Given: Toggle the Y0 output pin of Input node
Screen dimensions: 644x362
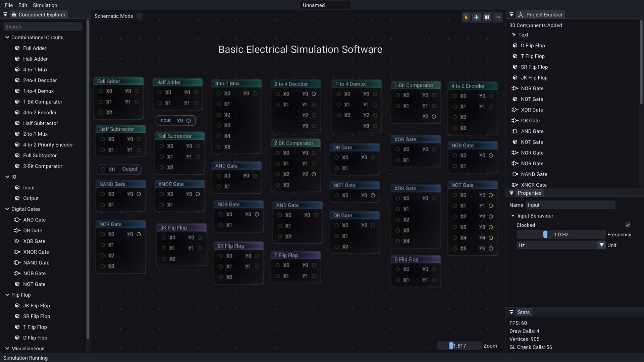Looking at the screenshot, I should click(189, 121).
